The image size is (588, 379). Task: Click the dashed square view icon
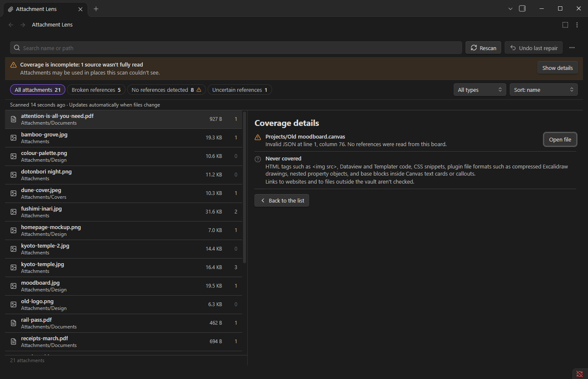[565, 25]
